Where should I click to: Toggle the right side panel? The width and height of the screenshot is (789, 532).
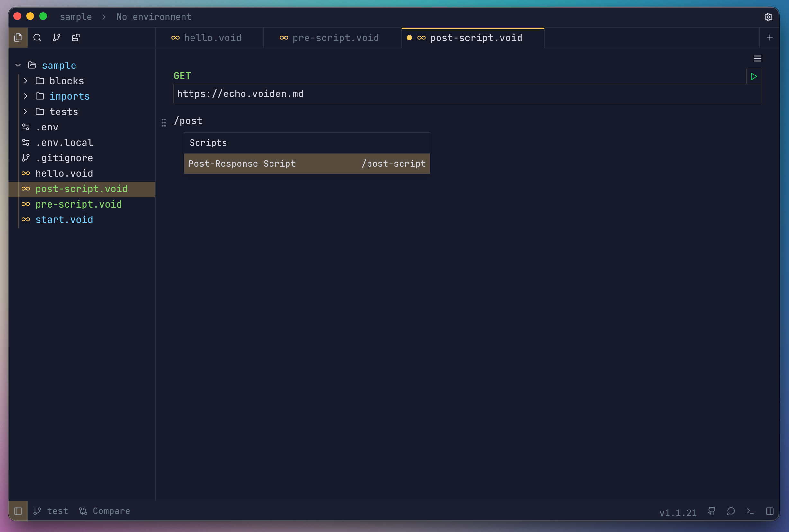click(x=769, y=511)
